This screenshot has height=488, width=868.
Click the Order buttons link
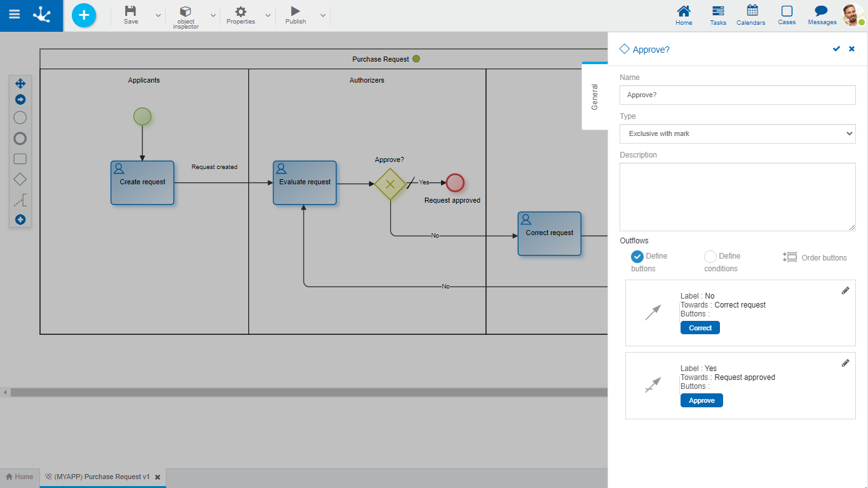point(815,257)
